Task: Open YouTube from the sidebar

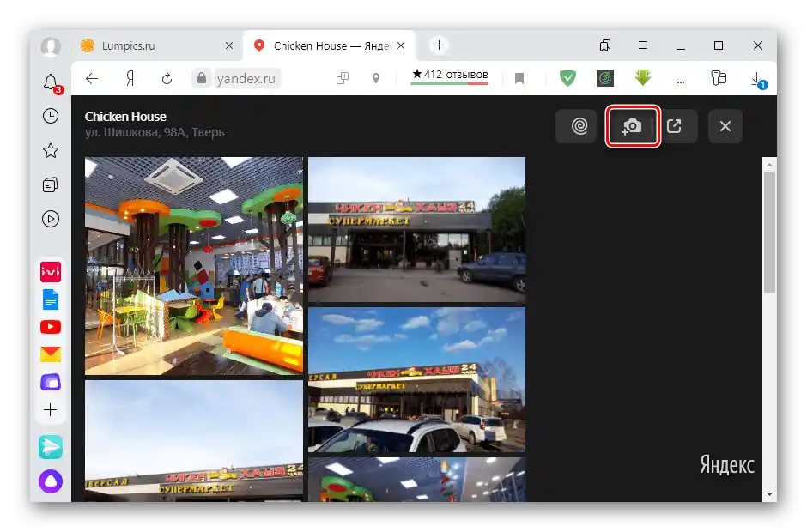Action: 51,327
